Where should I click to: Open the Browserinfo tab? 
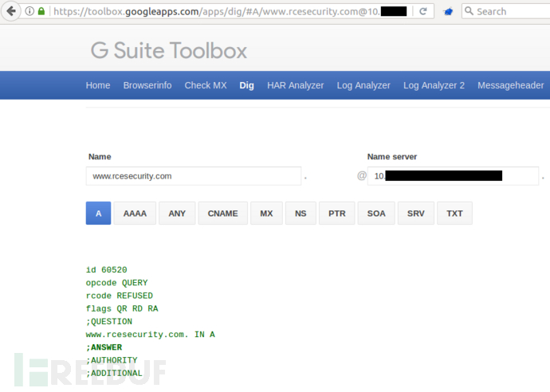pos(147,85)
